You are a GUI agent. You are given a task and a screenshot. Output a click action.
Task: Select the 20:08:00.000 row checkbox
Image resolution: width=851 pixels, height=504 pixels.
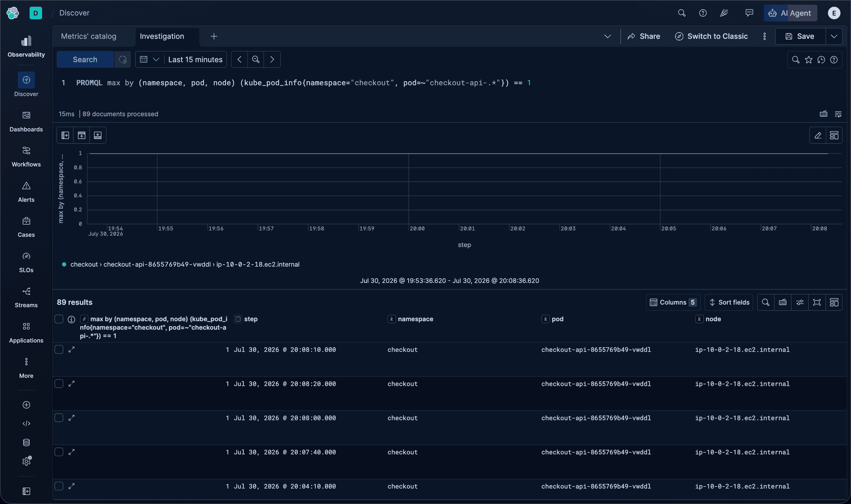(59, 417)
